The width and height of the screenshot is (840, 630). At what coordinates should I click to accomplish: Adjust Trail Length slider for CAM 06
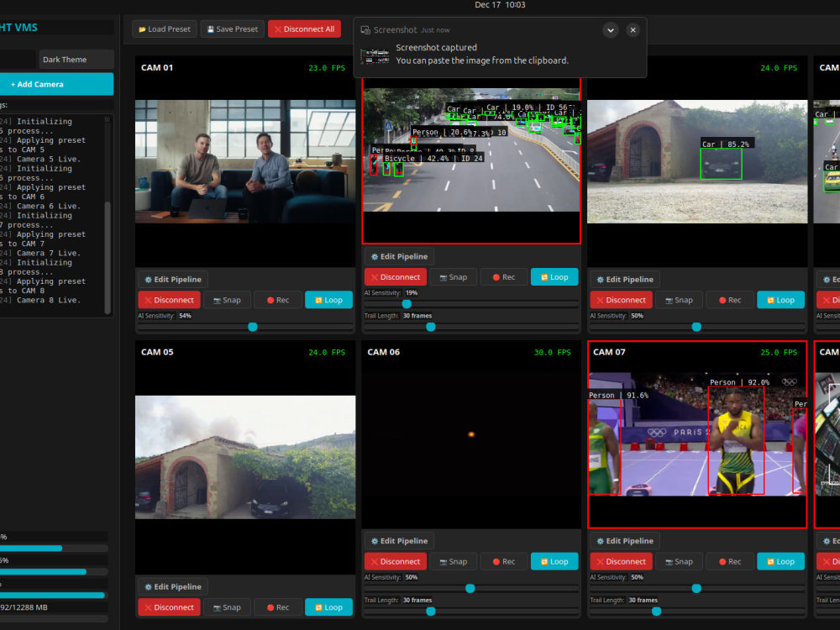click(x=471, y=612)
